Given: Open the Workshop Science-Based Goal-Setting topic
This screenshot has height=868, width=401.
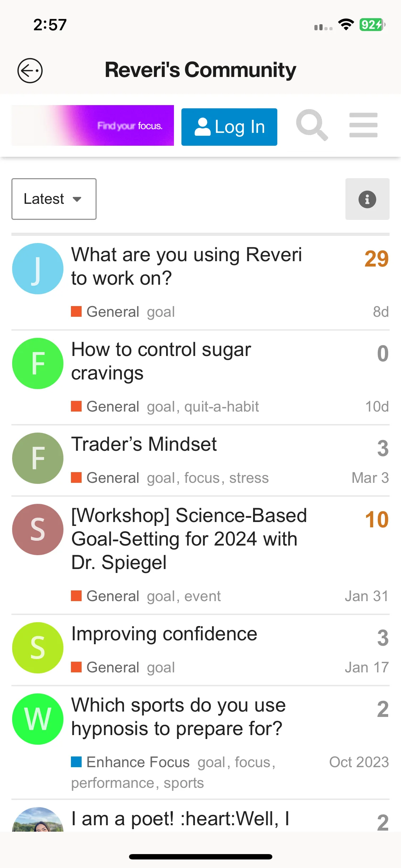Looking at the screenshot, I should point(189,539).
